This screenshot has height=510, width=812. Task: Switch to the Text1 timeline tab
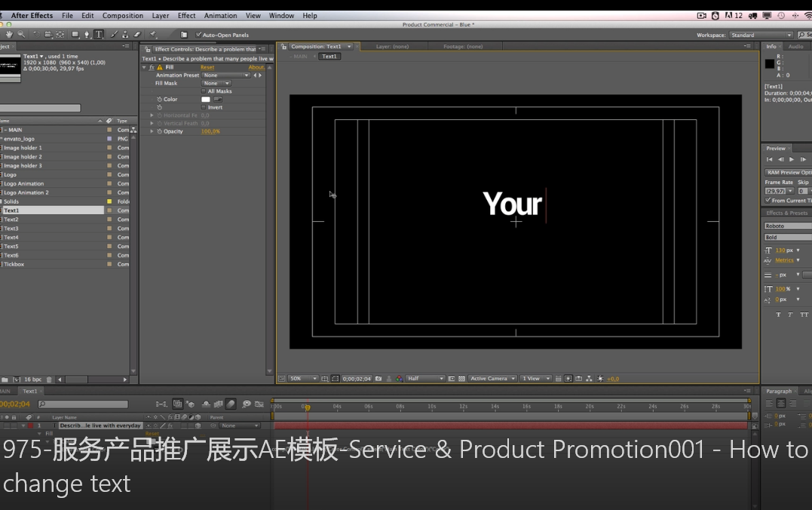tap(29, 392)
